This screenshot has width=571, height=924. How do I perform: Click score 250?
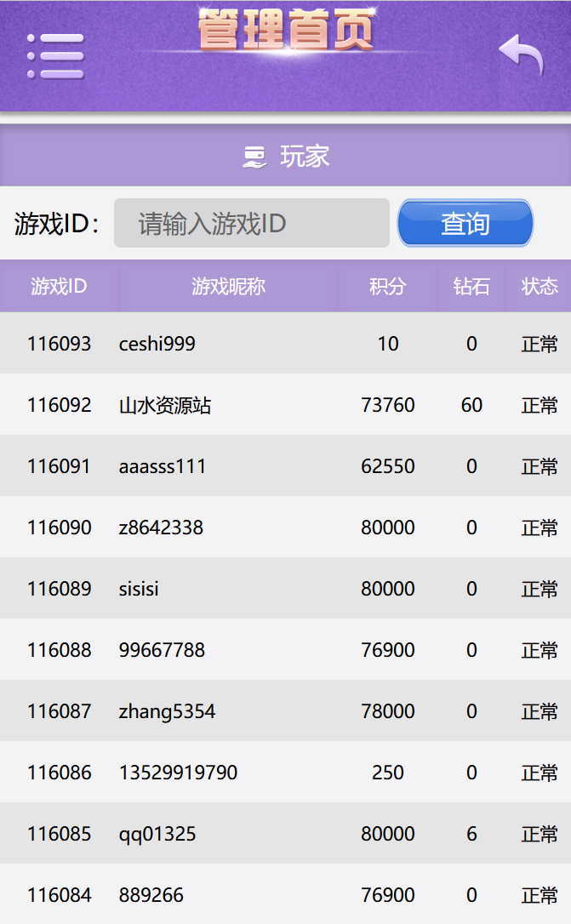tap(388, 773)
